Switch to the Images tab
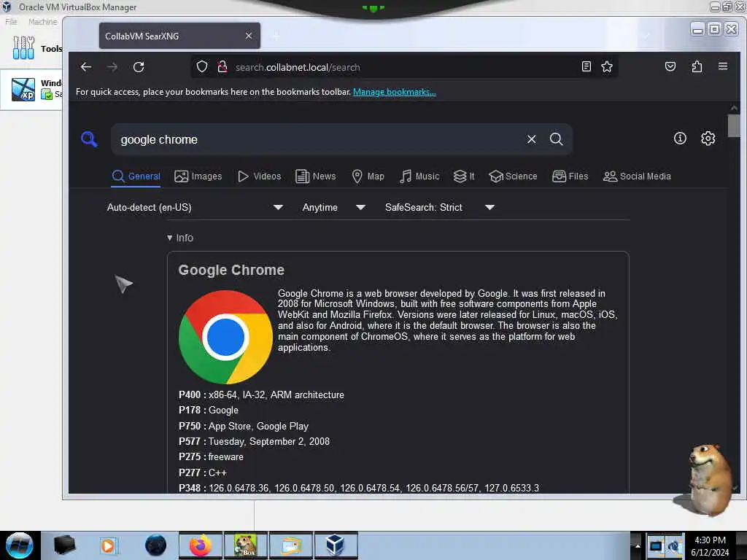 pyautogui.click(x=198, y=176)
